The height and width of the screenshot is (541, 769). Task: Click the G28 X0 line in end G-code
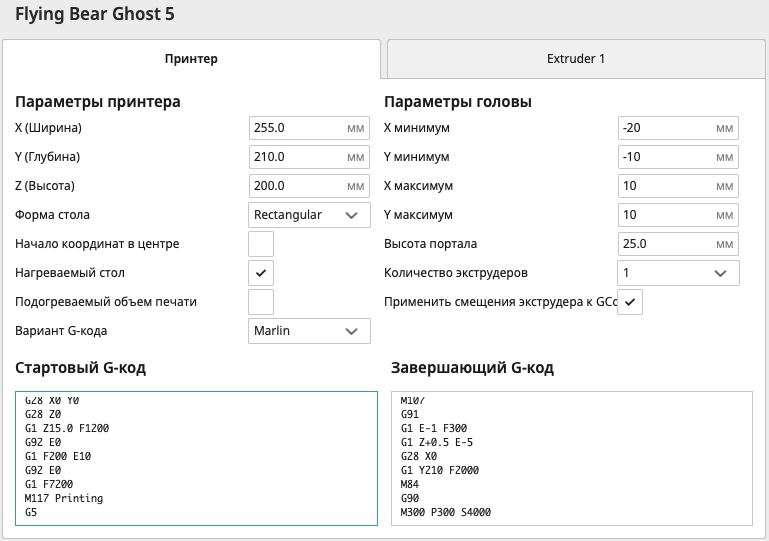click(x=418, y=456)
